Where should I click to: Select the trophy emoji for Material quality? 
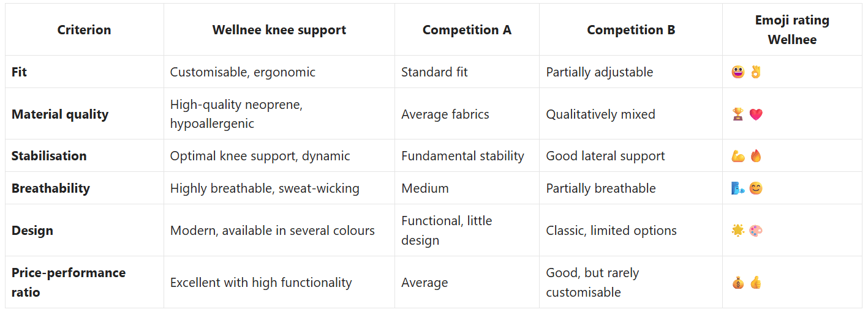click(738, 114)
